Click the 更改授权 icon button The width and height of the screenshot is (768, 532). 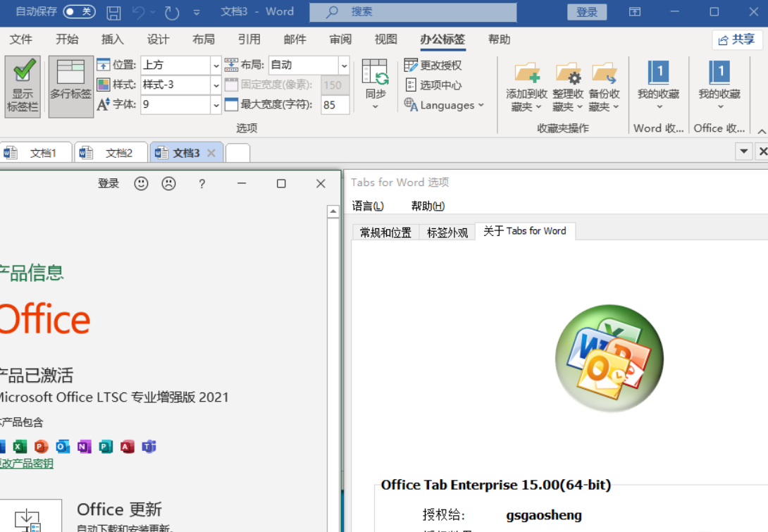point(433,65)
